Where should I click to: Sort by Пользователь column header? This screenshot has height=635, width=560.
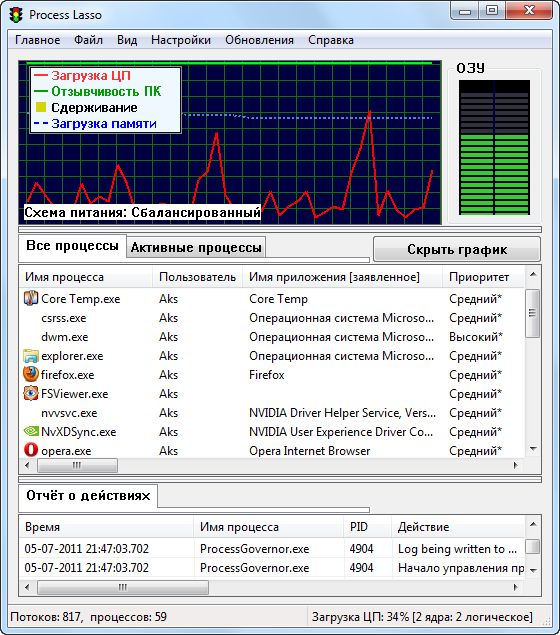point(197,277)
